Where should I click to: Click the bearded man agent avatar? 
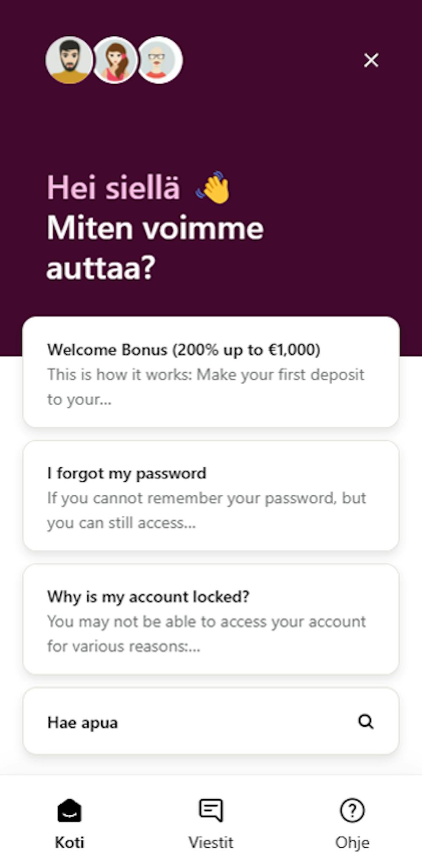coord(69,60)
